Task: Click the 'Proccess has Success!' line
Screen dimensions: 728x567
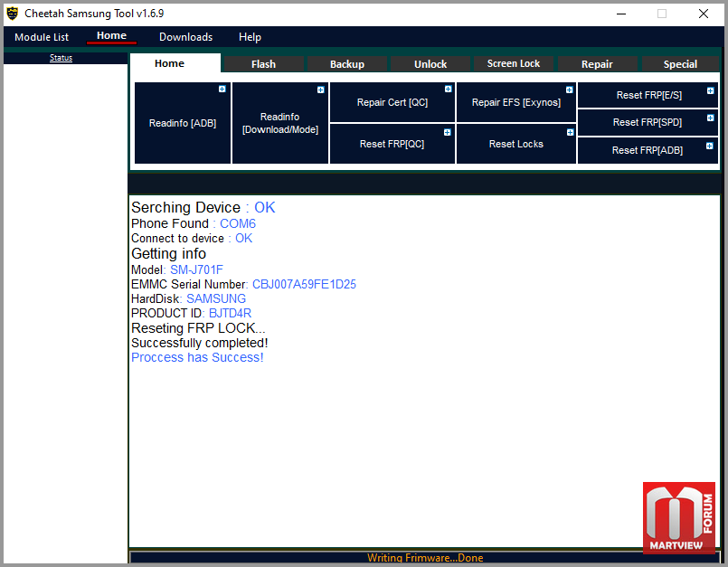Action: pyautogui.click(x=197, y=357)
